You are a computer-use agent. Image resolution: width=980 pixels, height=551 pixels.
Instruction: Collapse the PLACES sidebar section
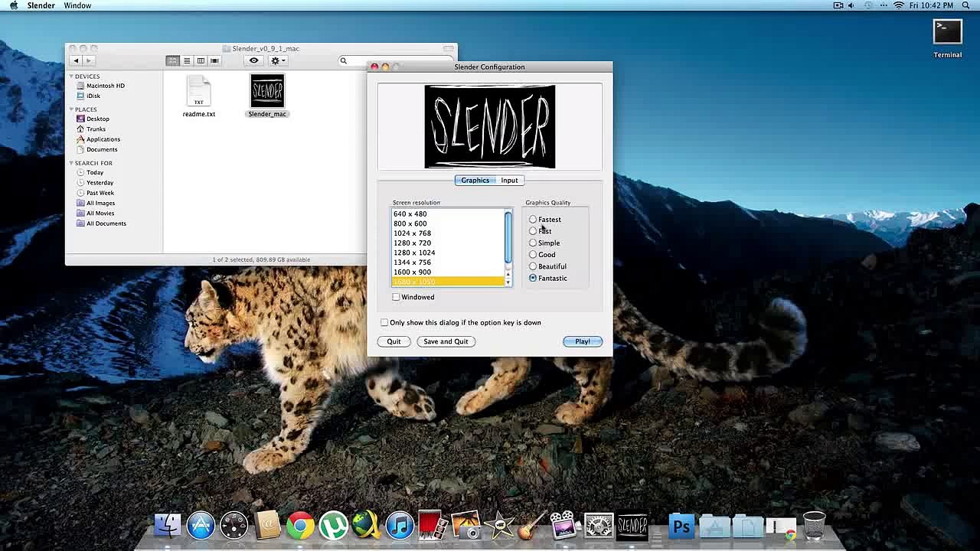pyautogui.click(x=71, y=109)
